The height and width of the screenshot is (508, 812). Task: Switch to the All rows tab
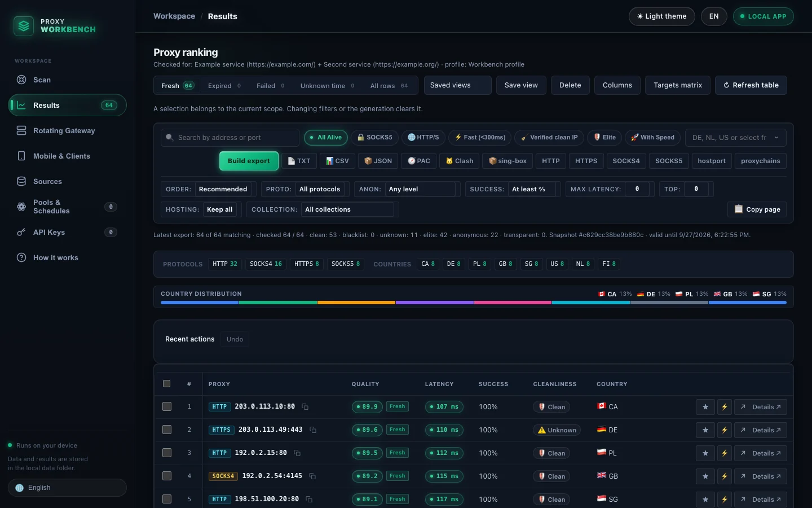point(389,86)
